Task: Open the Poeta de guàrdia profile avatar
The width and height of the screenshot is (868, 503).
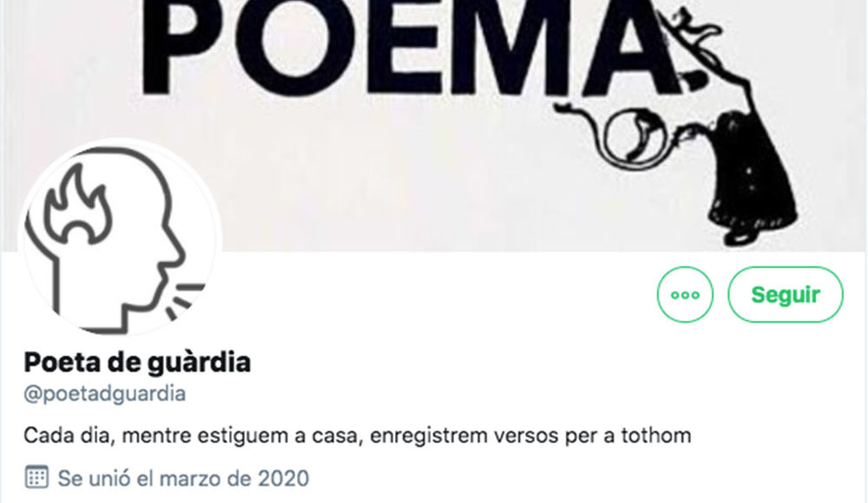Action: 120,238
